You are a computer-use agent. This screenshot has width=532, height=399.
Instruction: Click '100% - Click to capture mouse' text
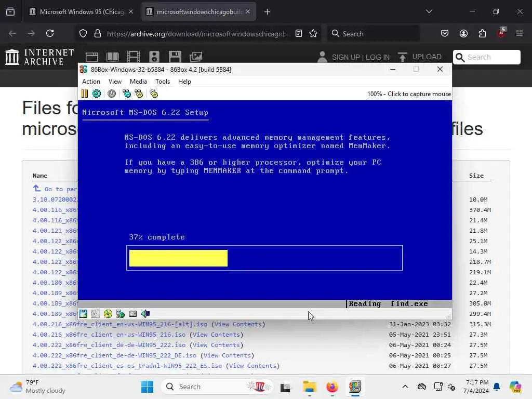click(409, 94)
